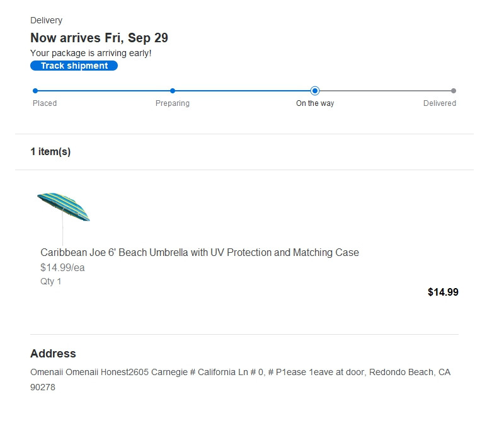
Task: Click the 1 item(s) heading
Action: [50, 152]
